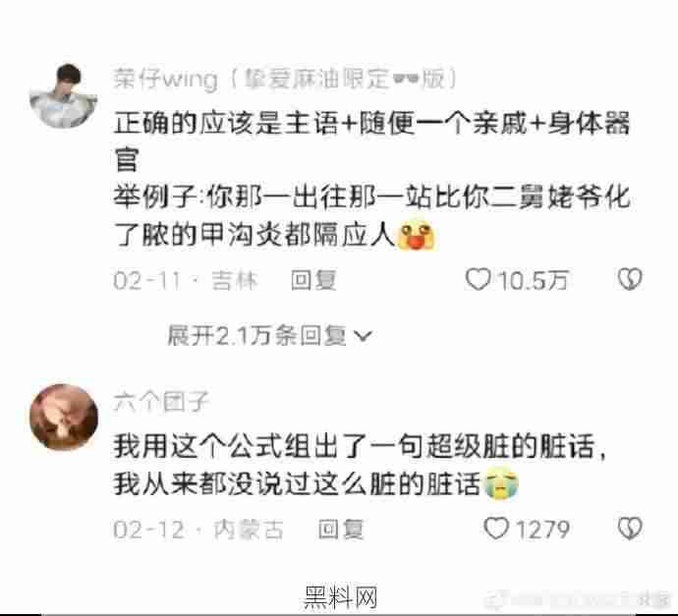Click the 黑料网 watermark text
The height and width of the screenshot is (616, 678).
click(x=341, y=597)
